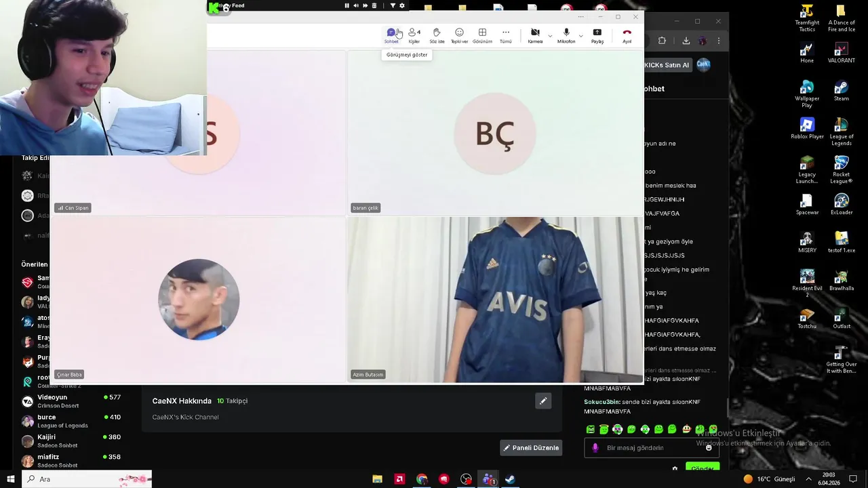Viewport: 868px width, 488px height.
Task: Open the miafitz channel in sidebar
Action: 71,461
